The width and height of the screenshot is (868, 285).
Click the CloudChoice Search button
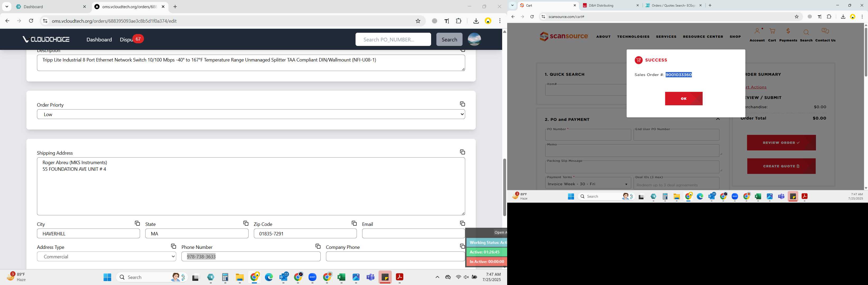point(449,39)
